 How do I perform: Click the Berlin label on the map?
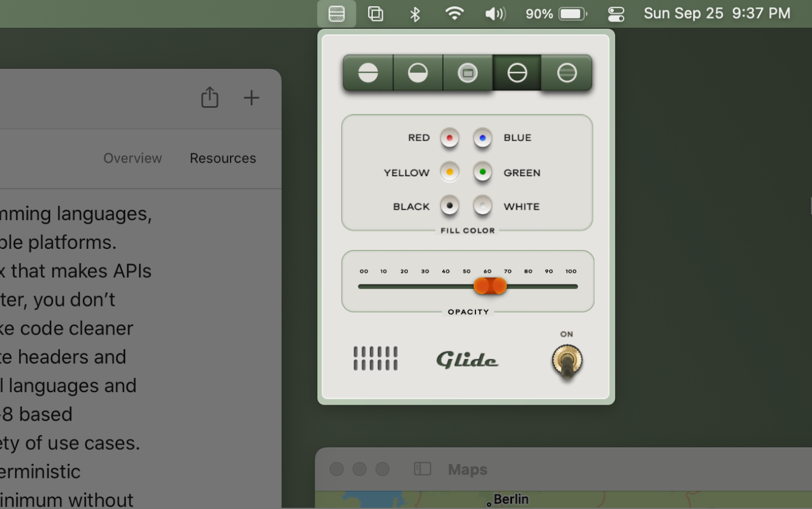(x=511, y=499)
